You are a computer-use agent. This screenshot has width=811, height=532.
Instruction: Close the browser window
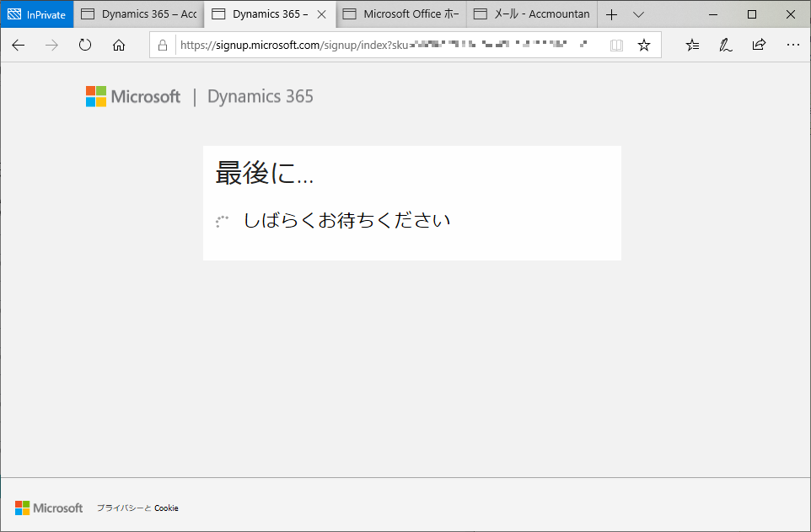pos(790,14)
